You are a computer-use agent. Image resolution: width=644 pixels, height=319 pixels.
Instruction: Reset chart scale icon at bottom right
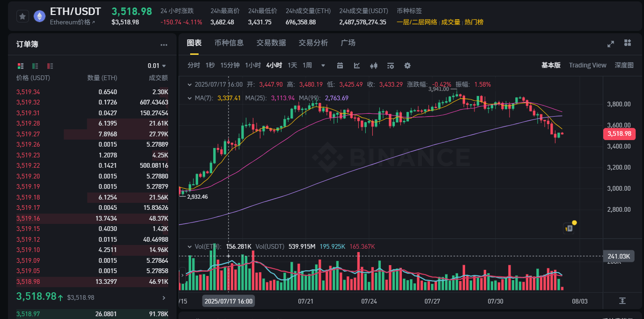pyautogui.click(x=622, y=301)
